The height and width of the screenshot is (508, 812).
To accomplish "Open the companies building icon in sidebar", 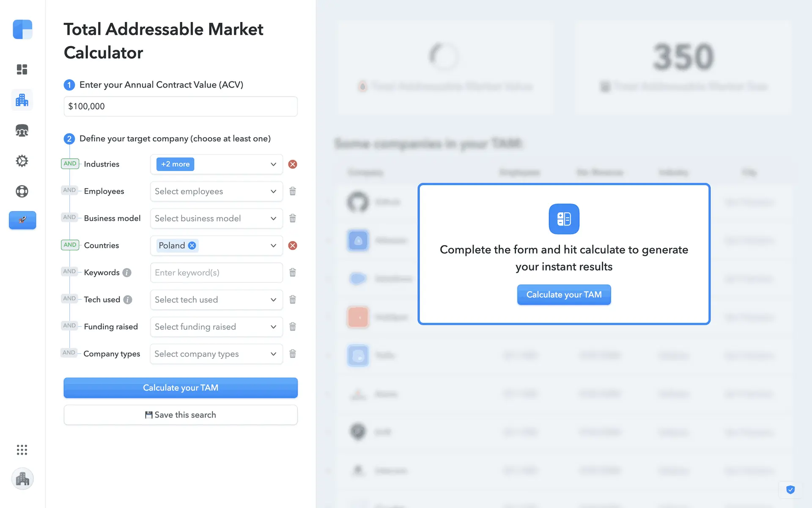I will click(x=22, y=100).
